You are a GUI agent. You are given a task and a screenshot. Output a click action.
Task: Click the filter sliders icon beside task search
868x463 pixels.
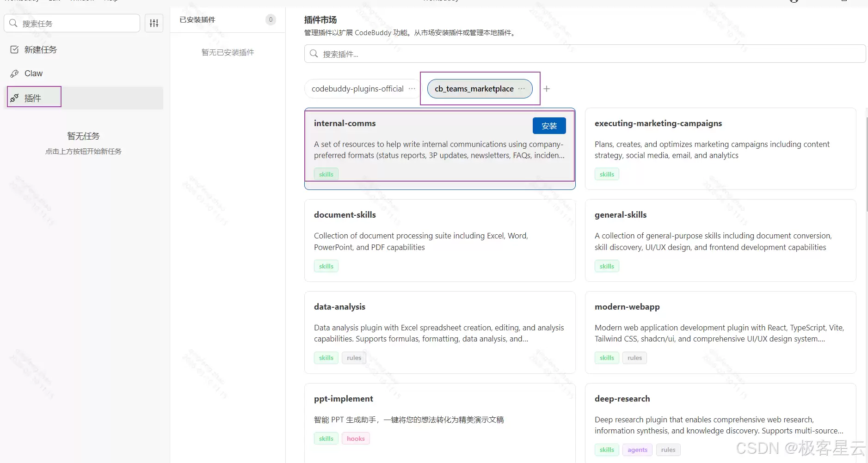point(154,23)
